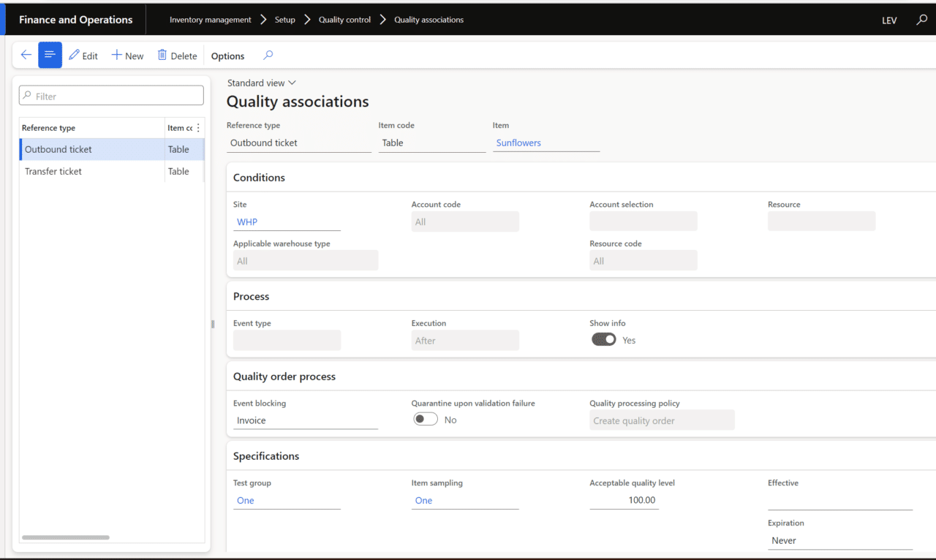The width and height of the screenshot is (936, 560).
Task: Expand the Standard view dropdown
Action: [262, 83]
